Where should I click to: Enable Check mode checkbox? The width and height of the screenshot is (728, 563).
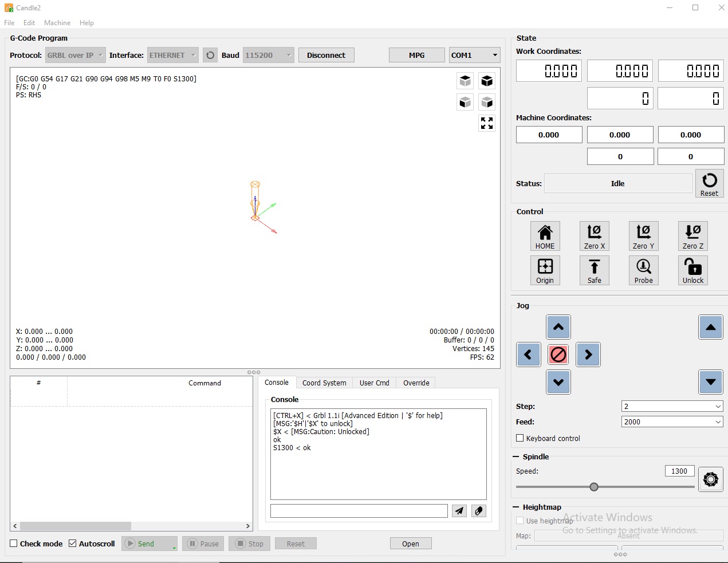14,544
